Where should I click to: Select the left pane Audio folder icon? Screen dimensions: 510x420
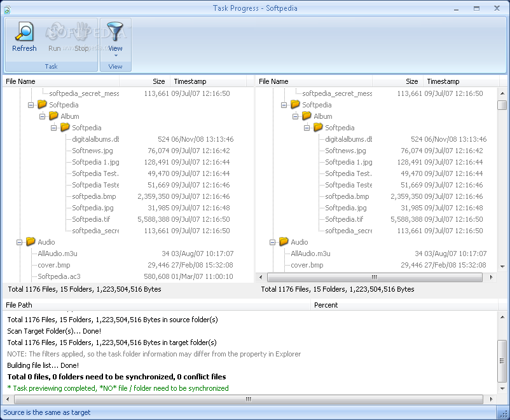(31, 241)
